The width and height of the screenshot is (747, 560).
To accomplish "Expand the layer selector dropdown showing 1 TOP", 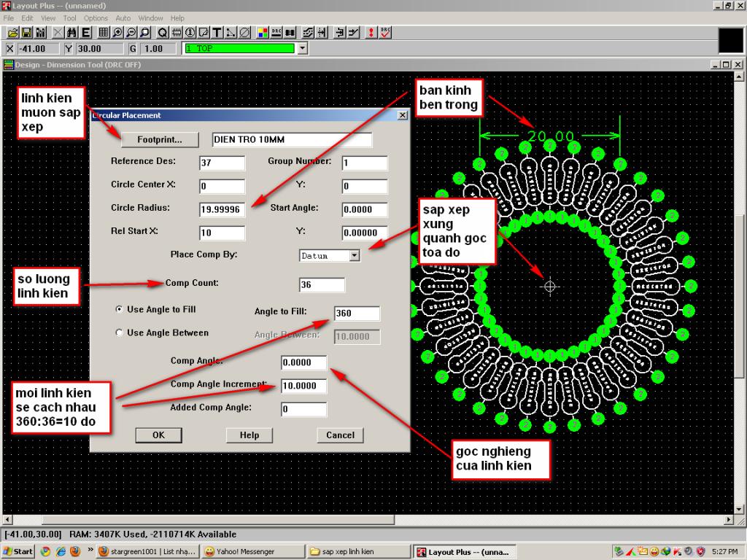I will (x=303, y=49).
